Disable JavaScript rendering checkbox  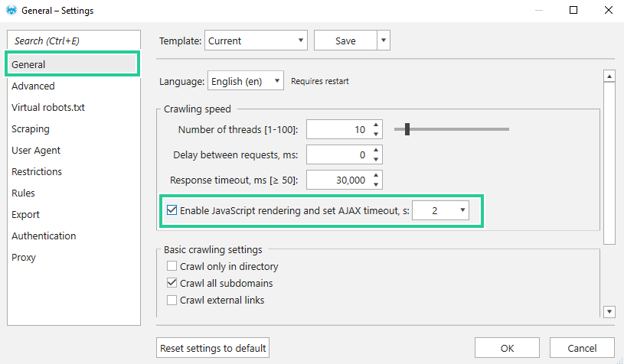[172, 210]
